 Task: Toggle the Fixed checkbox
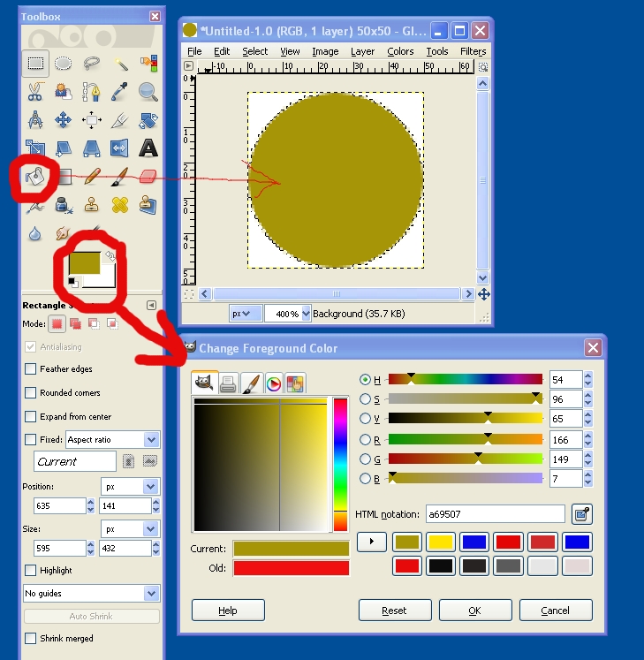pyautogui.click(x=30, y=440)
